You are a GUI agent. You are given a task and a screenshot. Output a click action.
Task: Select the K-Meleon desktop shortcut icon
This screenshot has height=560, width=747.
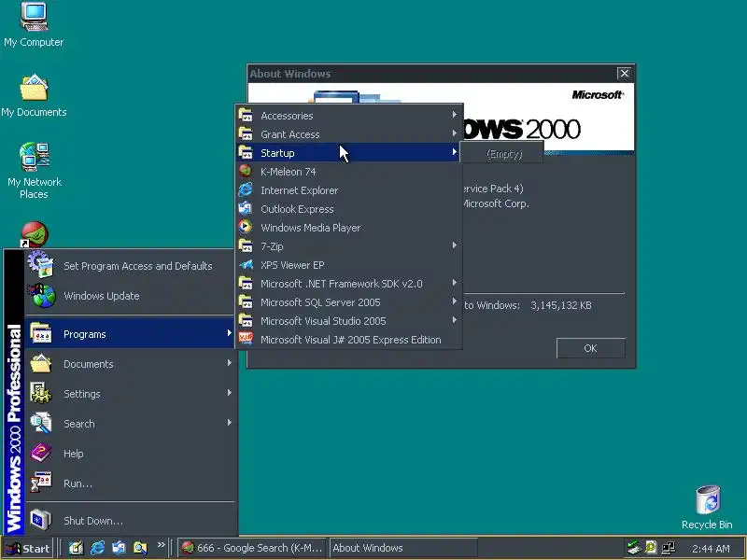34,234
